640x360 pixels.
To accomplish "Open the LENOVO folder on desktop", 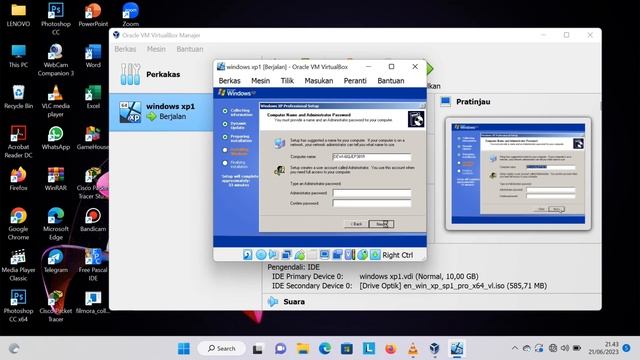I will click(x=18, y=16).
